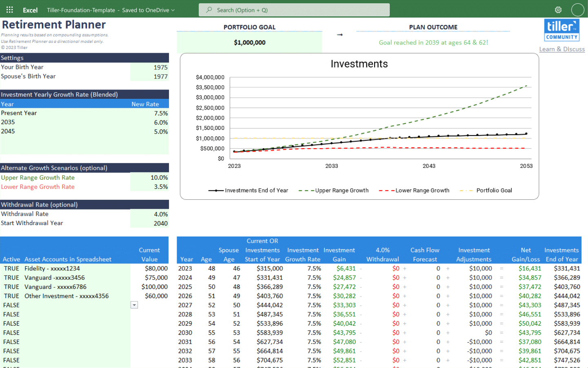Toggle the Active cell for Fidelity xxxxx1234
588x368 pixels.
click(x=11, y=268)
